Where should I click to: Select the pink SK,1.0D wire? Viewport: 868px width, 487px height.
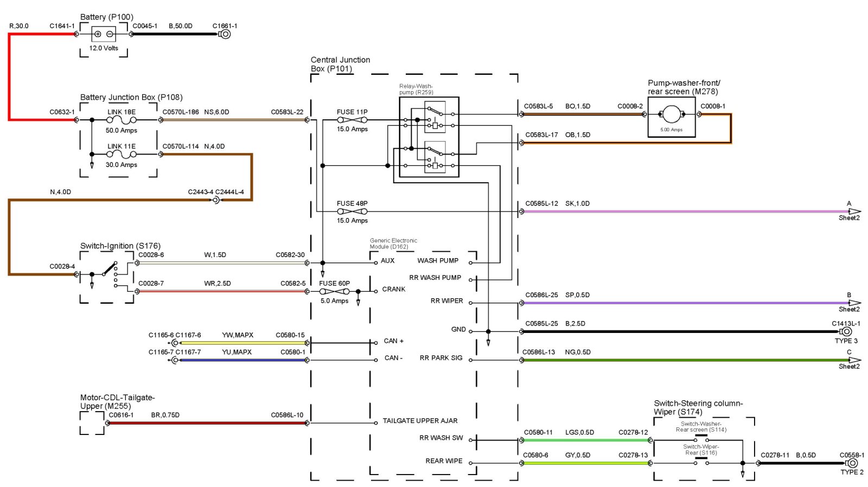678,212
